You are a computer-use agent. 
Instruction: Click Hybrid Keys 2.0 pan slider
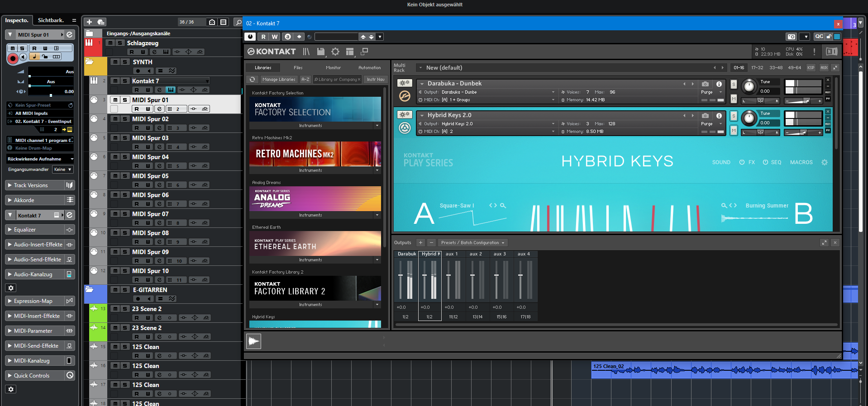point(760,132)
